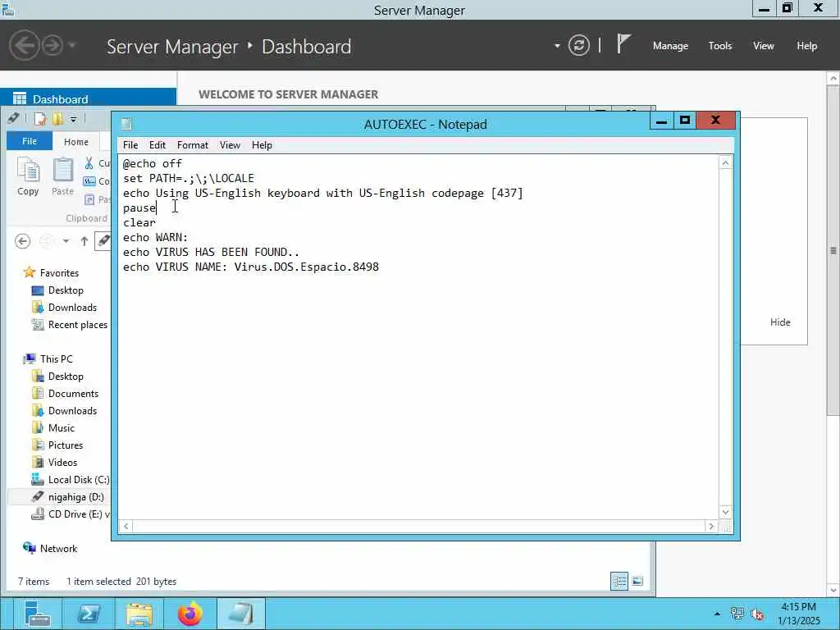Select the nigahiga (D:) drive
The height and width of the screenshot is (630, 840).
pos(67,497)
